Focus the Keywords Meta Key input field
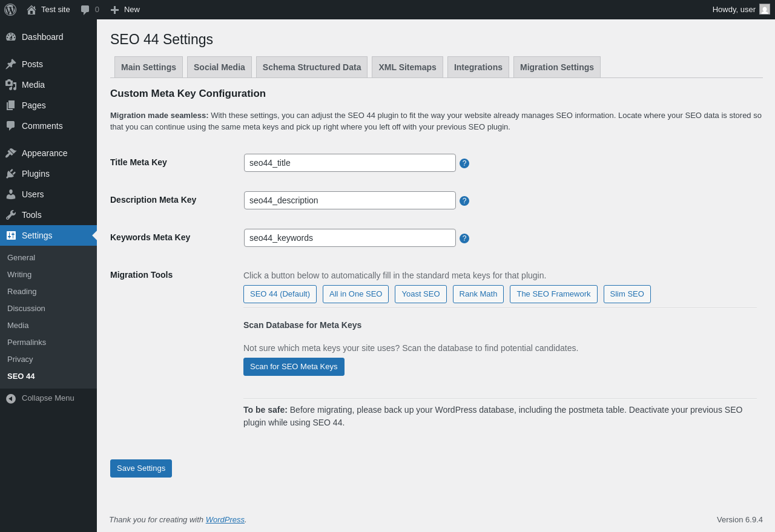The height and width of the screenshot is (532, 775). (350, 238)
